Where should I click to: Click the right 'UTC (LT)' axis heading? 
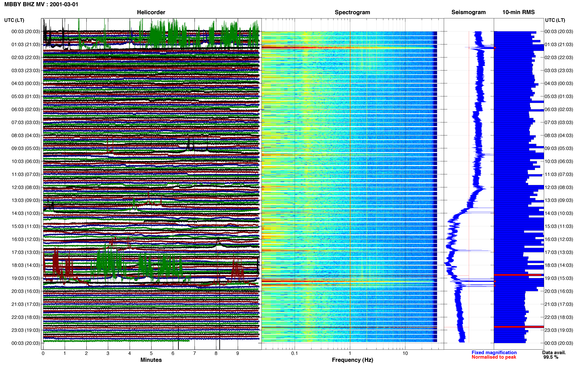pos(555,20)
